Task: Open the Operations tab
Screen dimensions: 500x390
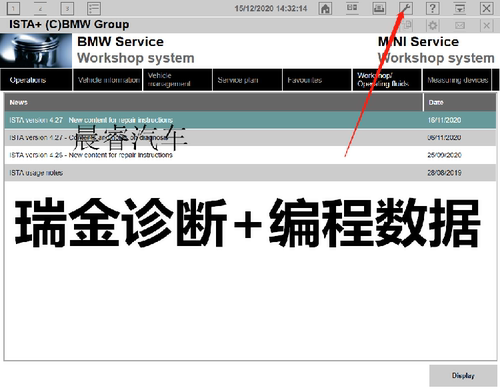Action: (x=36, y=80)
